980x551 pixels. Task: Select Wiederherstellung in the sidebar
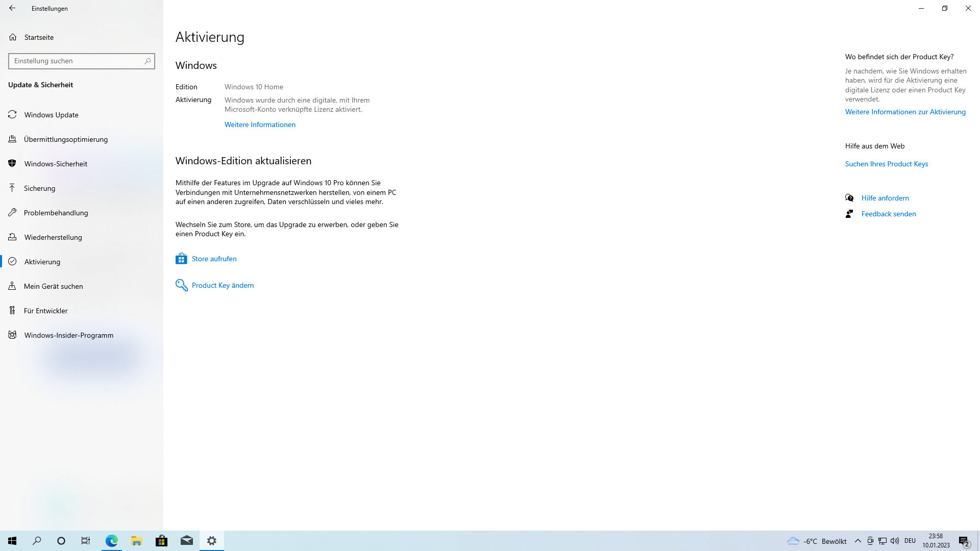(x=53, y=237)
